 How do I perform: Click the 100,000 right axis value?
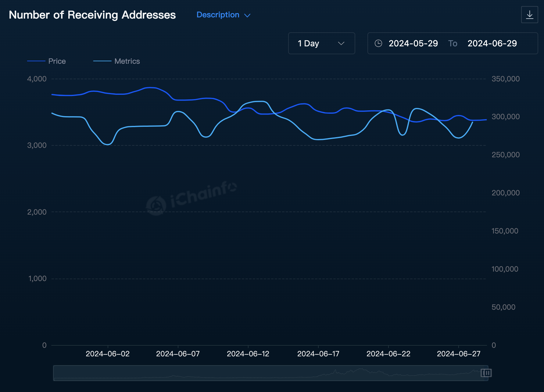(x=505, y=269)
